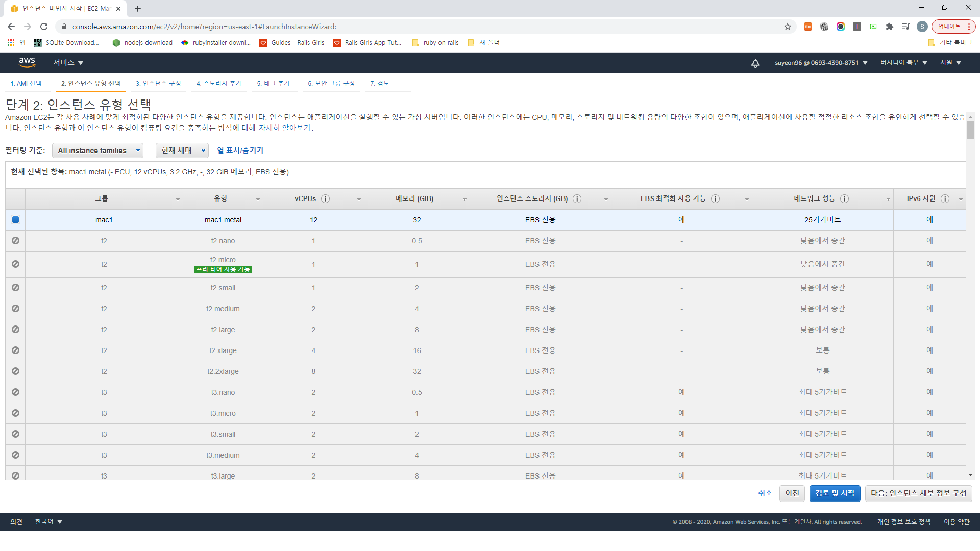Viewport: 980px width, 551px height.
Task: Click info icon next to vCPUs header
Action: (325, 199)
